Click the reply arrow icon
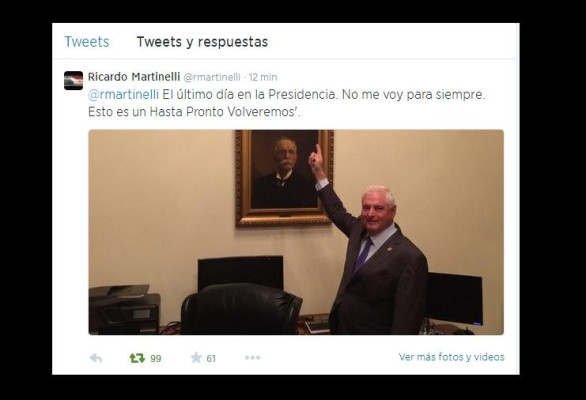 tap(96, 358)
